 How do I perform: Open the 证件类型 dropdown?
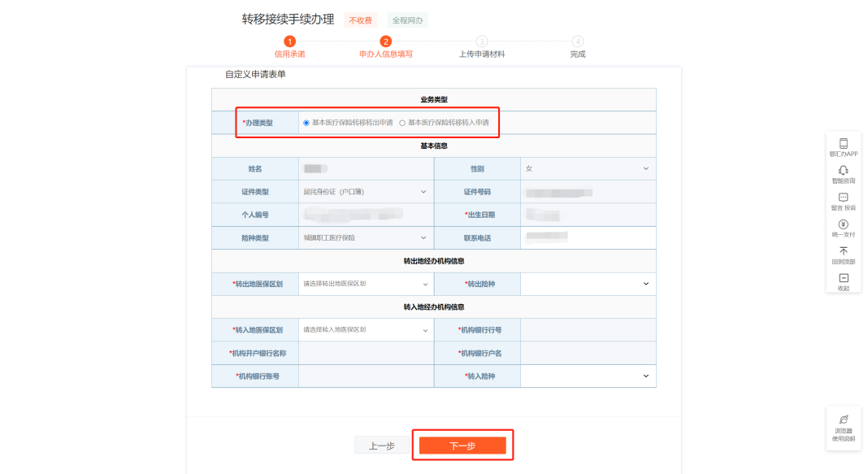tap(366, 192)
